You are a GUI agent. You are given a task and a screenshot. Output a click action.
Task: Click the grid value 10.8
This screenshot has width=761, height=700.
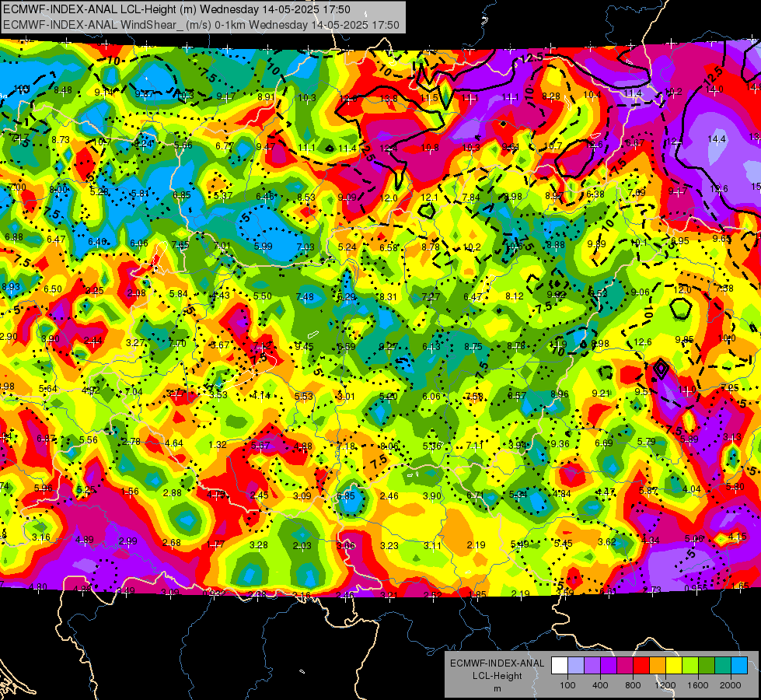click(430, 148)
